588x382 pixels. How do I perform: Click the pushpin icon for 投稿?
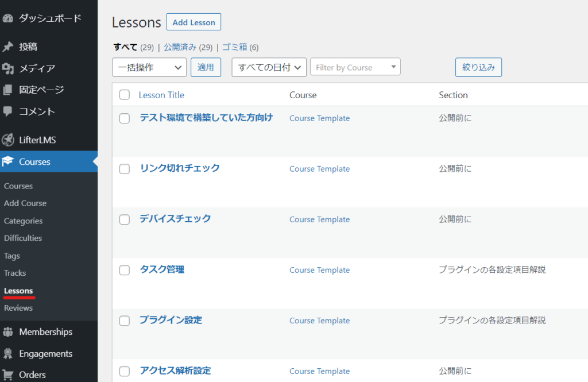(x=7, y=47)
